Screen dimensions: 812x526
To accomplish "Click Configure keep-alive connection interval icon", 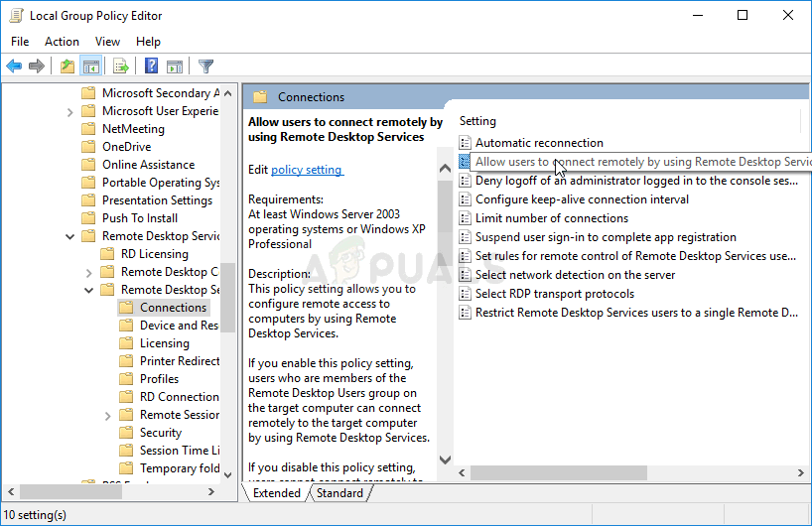I will tap(465, 199).
